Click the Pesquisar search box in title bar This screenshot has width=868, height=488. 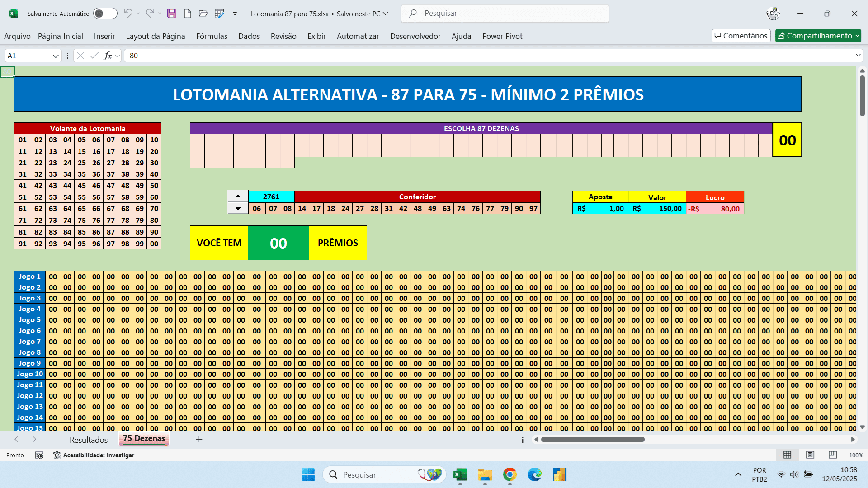click(x=505, y=14)
